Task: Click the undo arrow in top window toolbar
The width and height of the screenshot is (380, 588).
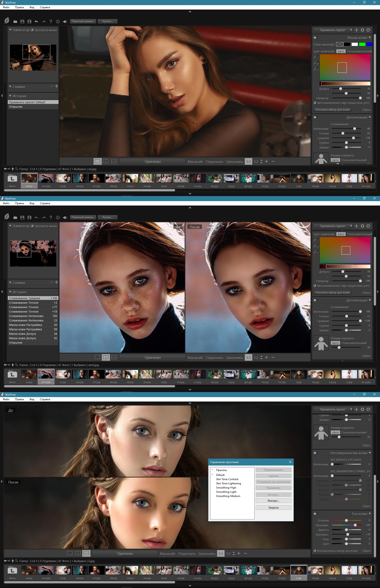Action: 37,22
